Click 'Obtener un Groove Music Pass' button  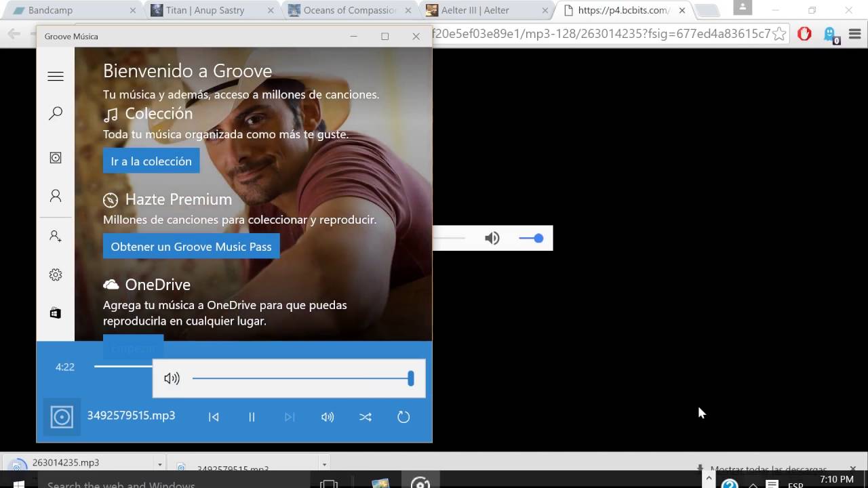(191, 246)
